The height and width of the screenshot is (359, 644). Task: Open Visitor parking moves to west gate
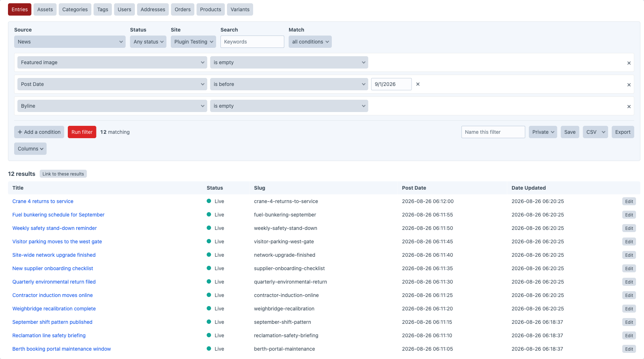pos(57,242)
